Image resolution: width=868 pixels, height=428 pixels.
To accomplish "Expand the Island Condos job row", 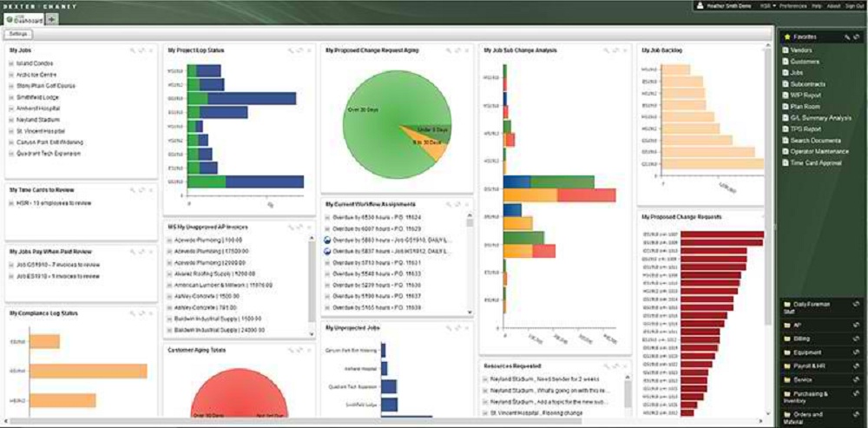I will (11, 63).
